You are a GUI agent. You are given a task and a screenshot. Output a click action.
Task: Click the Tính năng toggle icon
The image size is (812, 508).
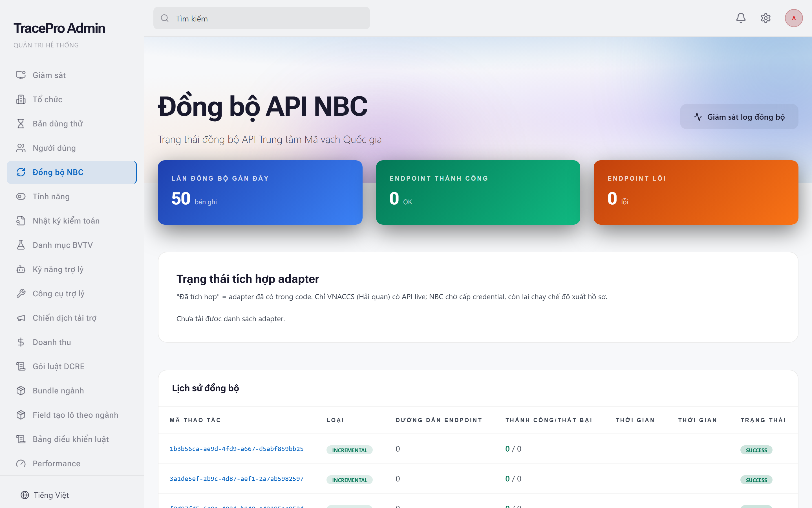21,196
